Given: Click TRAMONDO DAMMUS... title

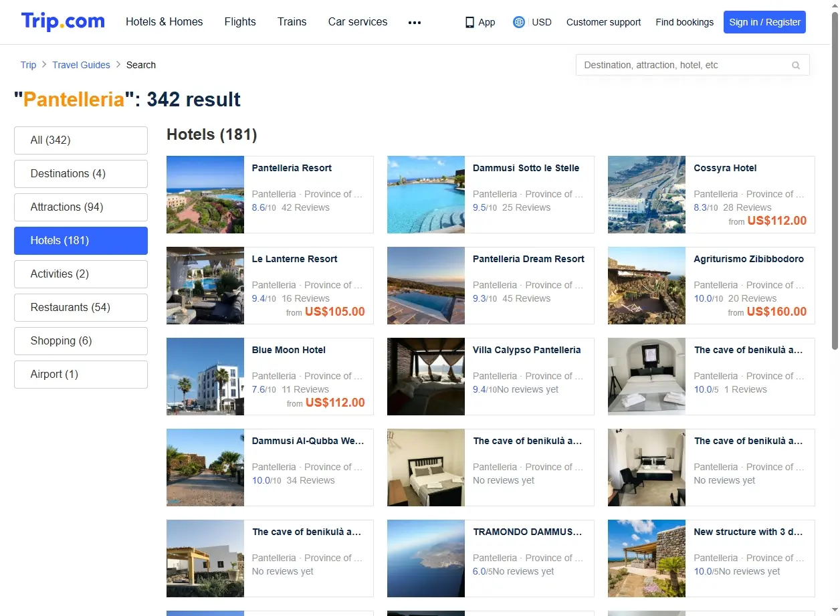Looking at the screenshot, I should coord(528,532).
